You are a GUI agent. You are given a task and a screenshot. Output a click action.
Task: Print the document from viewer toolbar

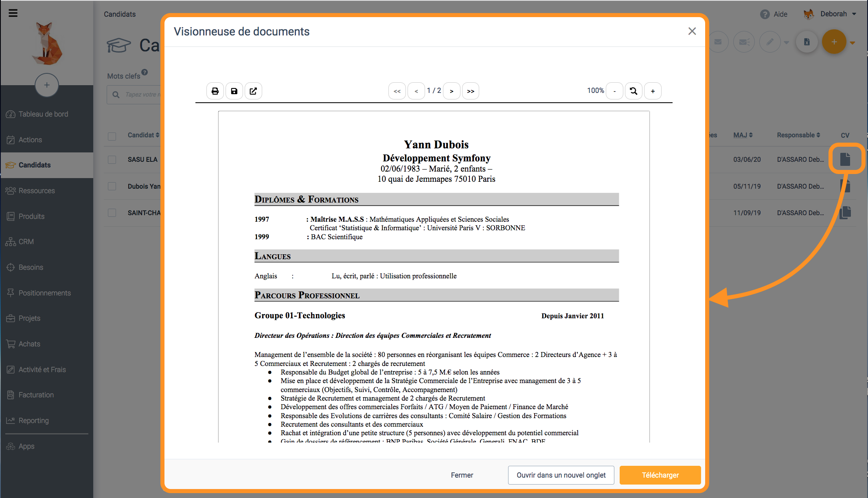(x=215, y=91)
